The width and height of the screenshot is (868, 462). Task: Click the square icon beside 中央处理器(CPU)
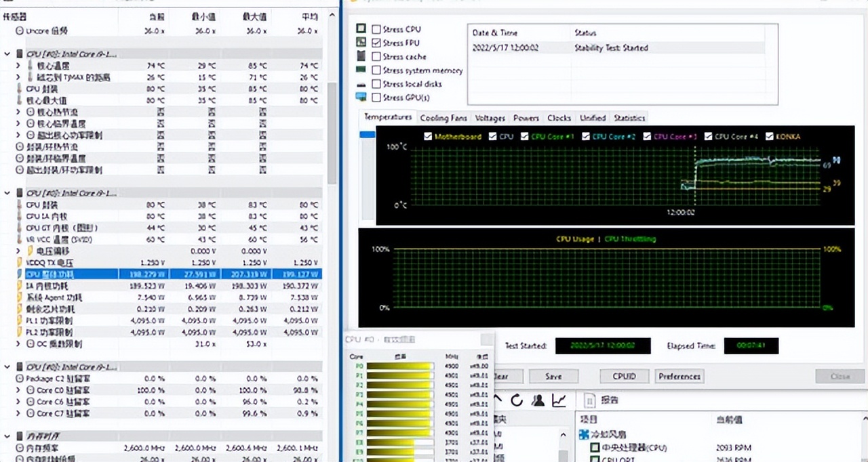(x=595, y=448)
